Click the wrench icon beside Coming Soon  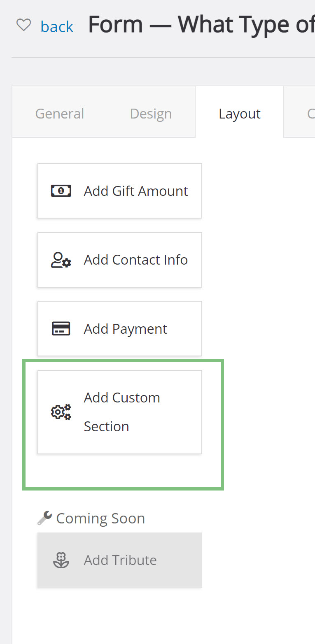pos(44,518)
